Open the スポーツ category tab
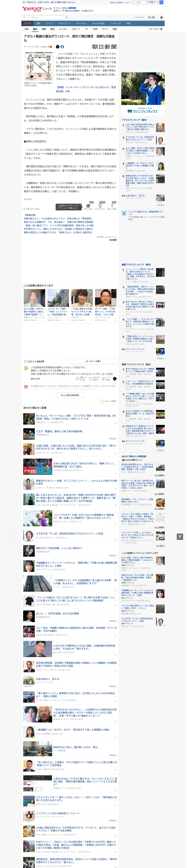186x868 pixels. 76,29
